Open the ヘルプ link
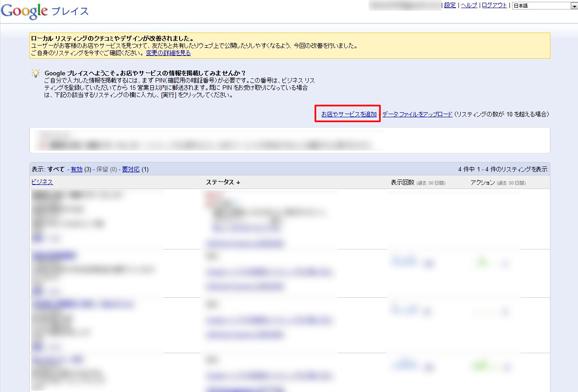Viewport: 578px width, 392px height. point(469,5)
